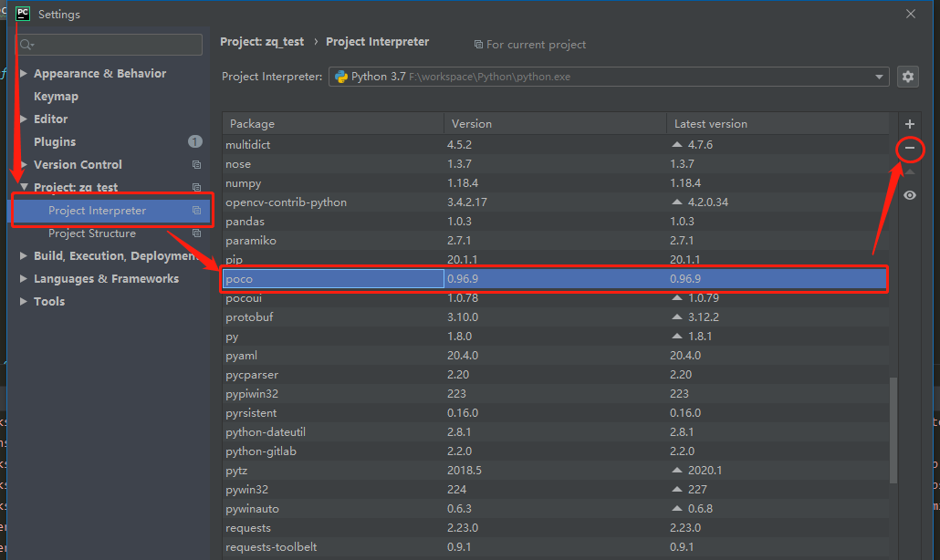The width and height of the screenshot is (940, 560).
Task: Click the Project Interpreter breadcrumb
Action: tap(377, 42)
